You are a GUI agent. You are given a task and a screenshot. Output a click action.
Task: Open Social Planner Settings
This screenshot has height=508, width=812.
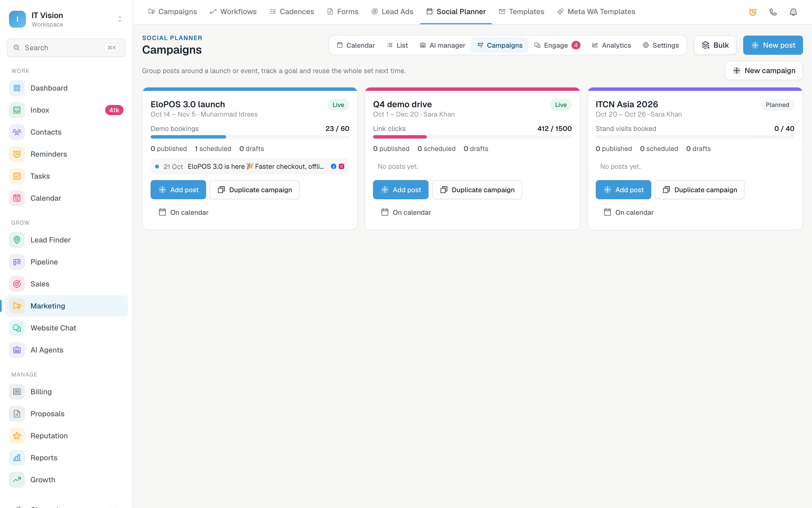(661, 45)
